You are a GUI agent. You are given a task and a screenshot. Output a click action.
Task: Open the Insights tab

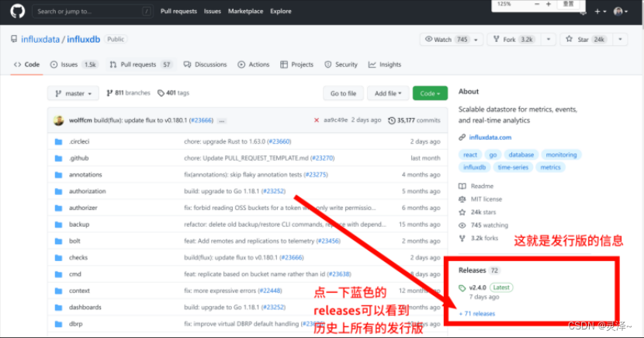click(x=385, y=64)
